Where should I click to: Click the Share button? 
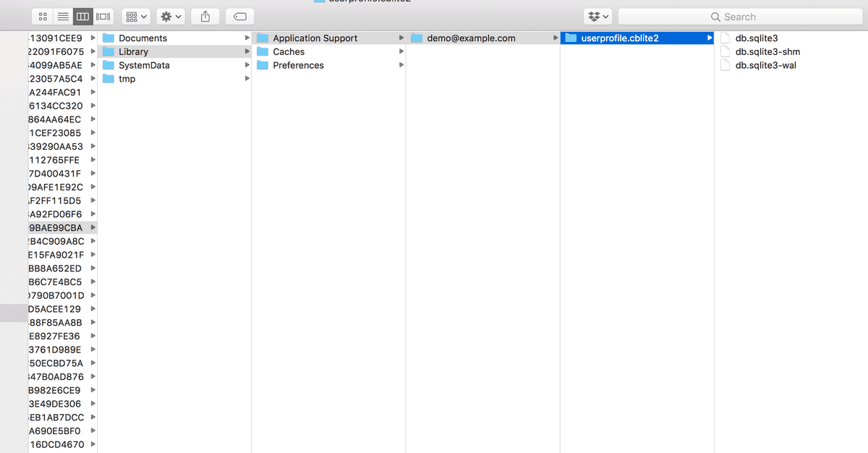coord(205,16)
